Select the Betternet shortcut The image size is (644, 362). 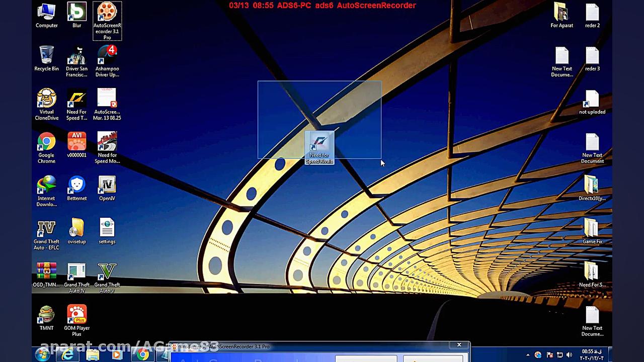click(x=76, y=188)
